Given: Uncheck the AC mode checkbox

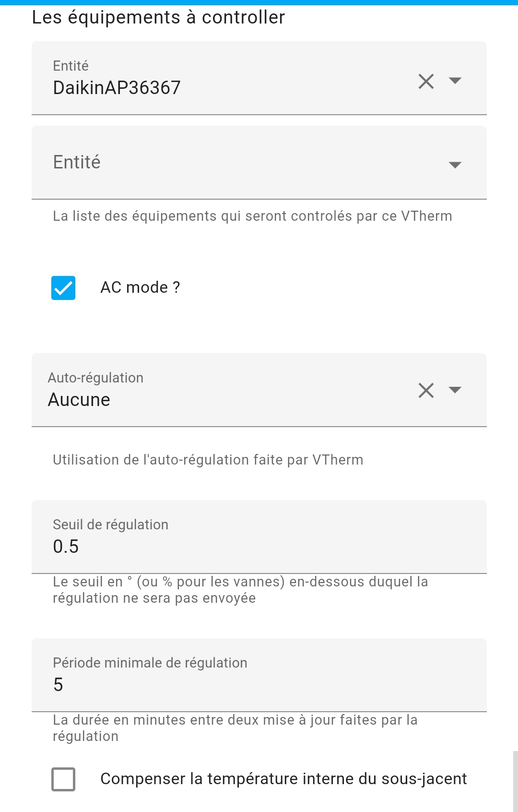Looking at the screenshot, I should (x=63, y=288).
